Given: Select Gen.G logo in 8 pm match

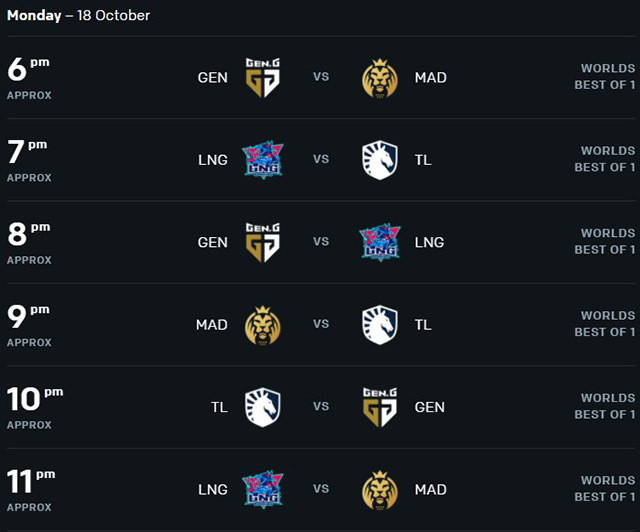Looking at the screenshot, I should [x=262, y=242].
